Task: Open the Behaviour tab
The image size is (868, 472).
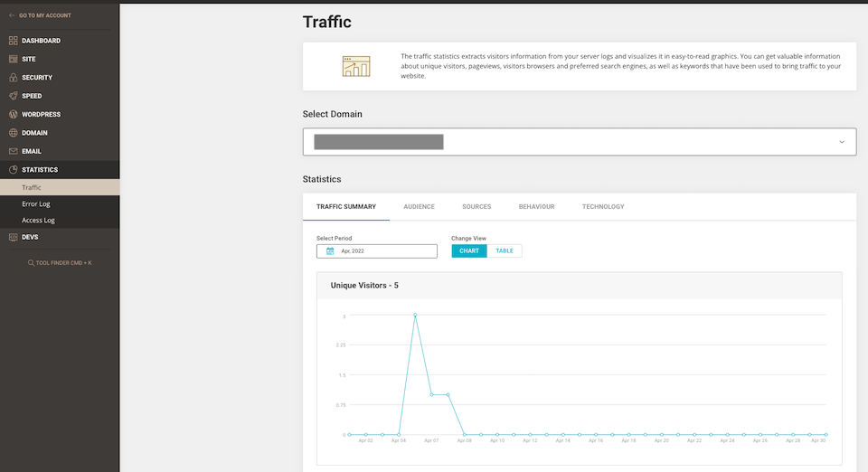Action: click(536, 206)
